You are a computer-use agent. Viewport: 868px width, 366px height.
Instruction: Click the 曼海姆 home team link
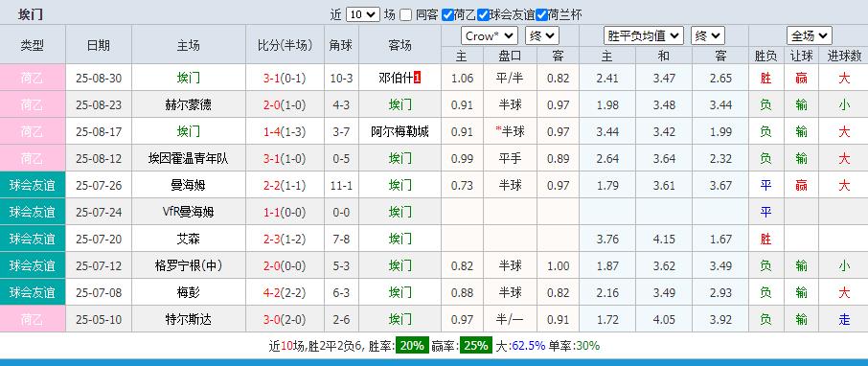pyautogui.click(x=189, y=185)
